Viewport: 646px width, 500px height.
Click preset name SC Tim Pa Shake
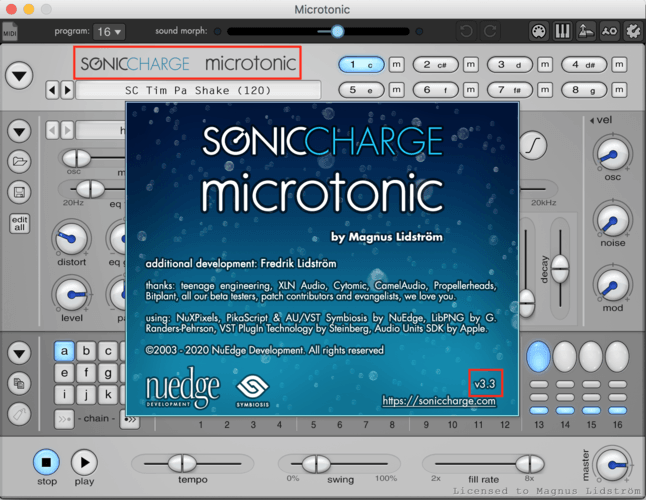[x=198, y=90]
